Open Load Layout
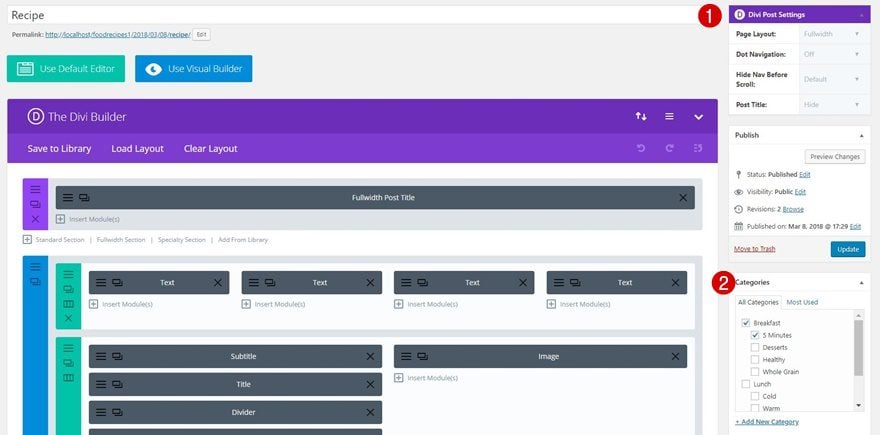The width and height of the screenshot is (880, 435). (x=138, y=149)
